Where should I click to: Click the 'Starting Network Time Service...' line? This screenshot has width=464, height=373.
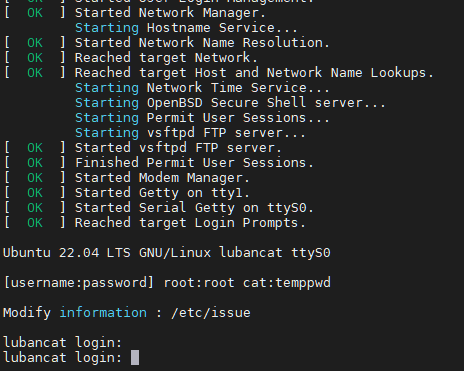[202, 88]
